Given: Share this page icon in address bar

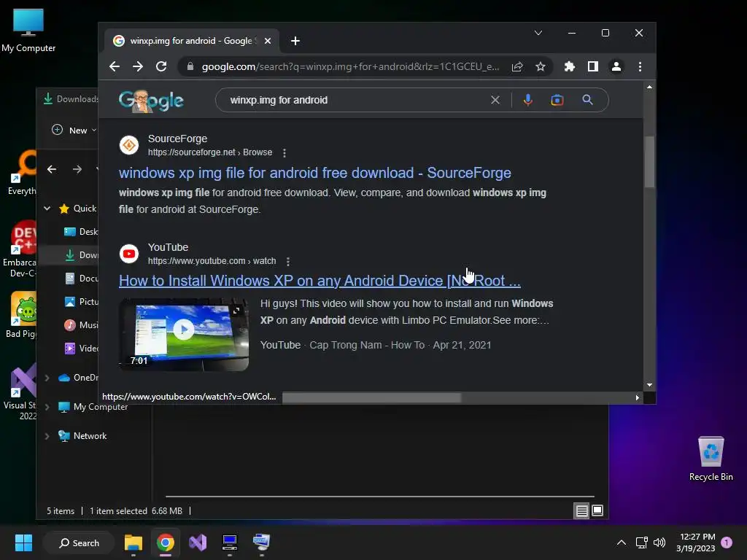Looking at the screenshot, I should (517, 66).
